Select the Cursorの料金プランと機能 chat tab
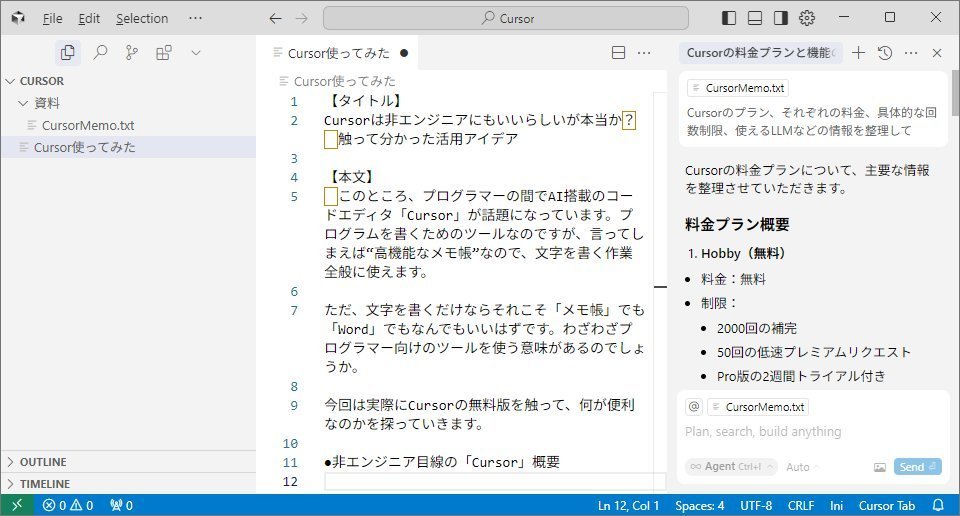This screenshot has height=516, width=960. (x=761, y=53)
